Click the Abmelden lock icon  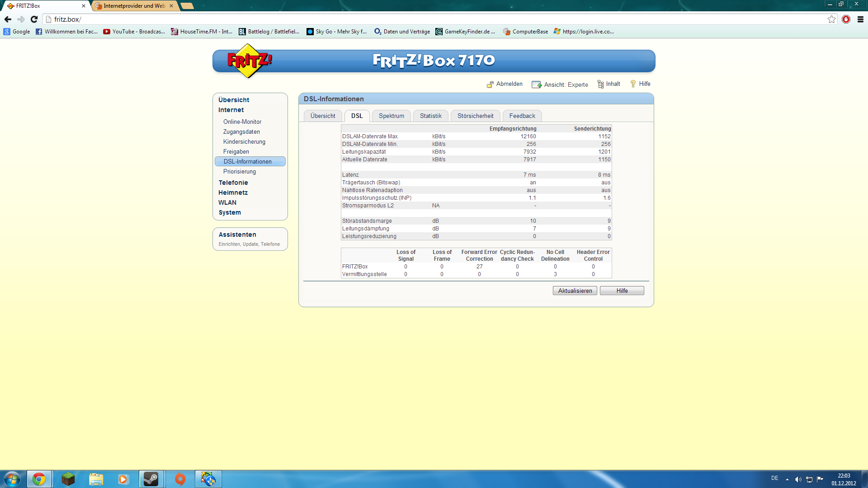pyautogui.click(x=490, y=84)
